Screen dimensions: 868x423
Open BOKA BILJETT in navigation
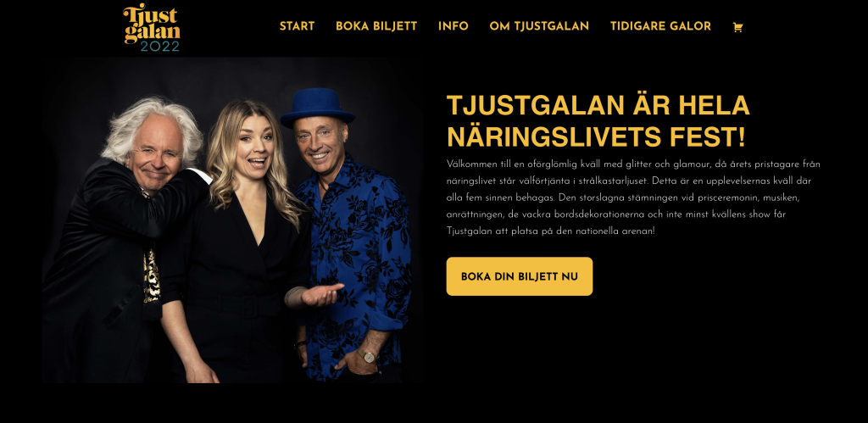(376, 26)
